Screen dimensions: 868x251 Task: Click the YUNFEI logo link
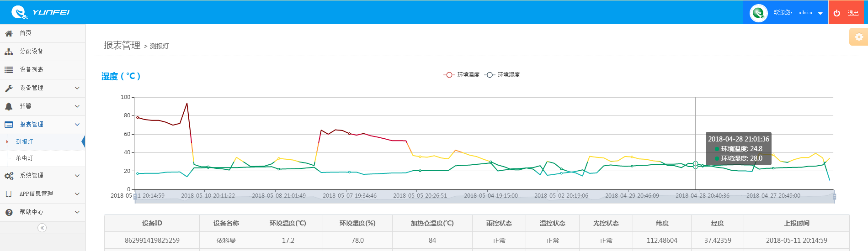tap(41, 12)
